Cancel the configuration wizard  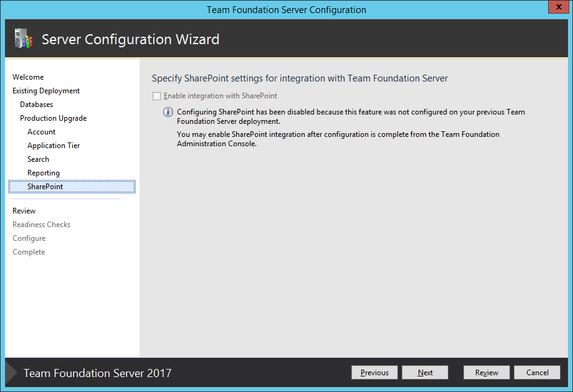537,372
